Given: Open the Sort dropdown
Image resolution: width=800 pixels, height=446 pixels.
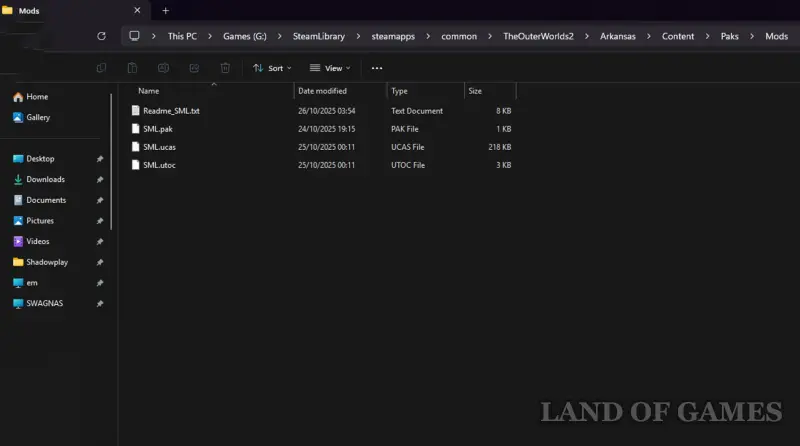Looking at the screenshot, I should [272, 68].
